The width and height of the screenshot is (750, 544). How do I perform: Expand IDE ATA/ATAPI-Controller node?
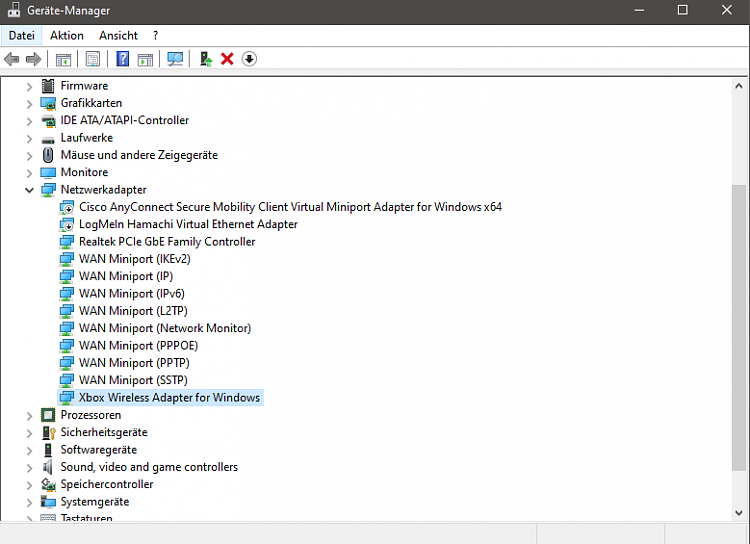[x=30, y=121]
